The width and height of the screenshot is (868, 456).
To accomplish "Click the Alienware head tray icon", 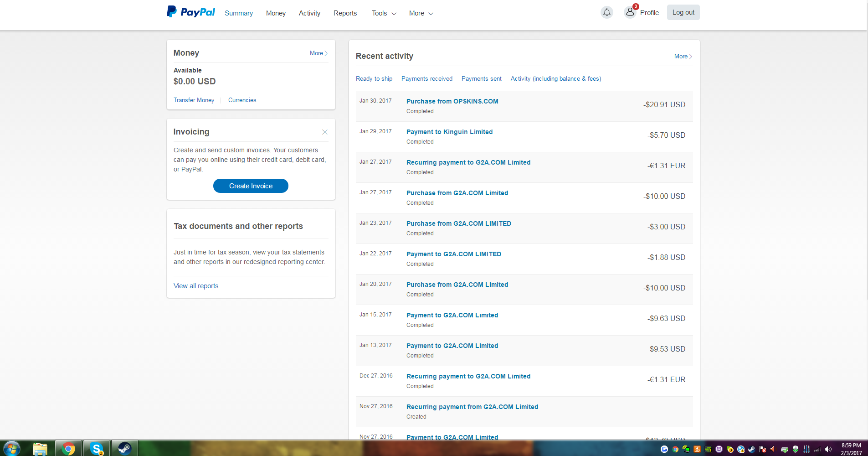I will click(796, 449).
